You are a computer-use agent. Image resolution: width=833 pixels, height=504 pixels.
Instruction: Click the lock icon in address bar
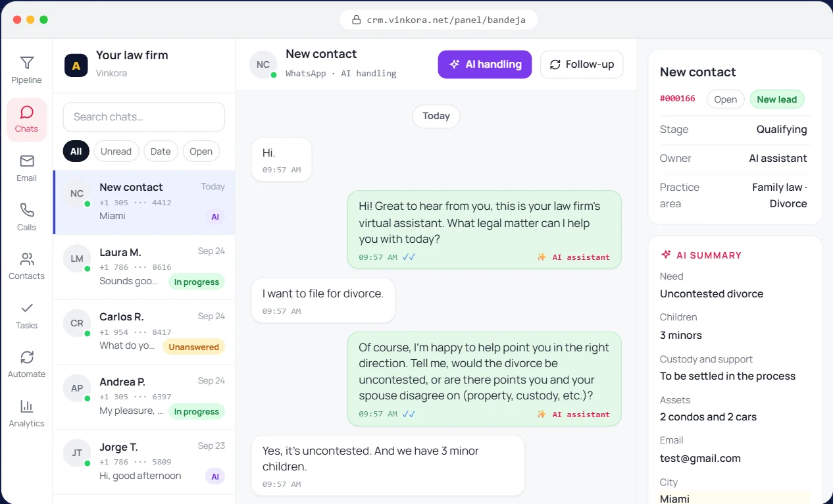357,20
